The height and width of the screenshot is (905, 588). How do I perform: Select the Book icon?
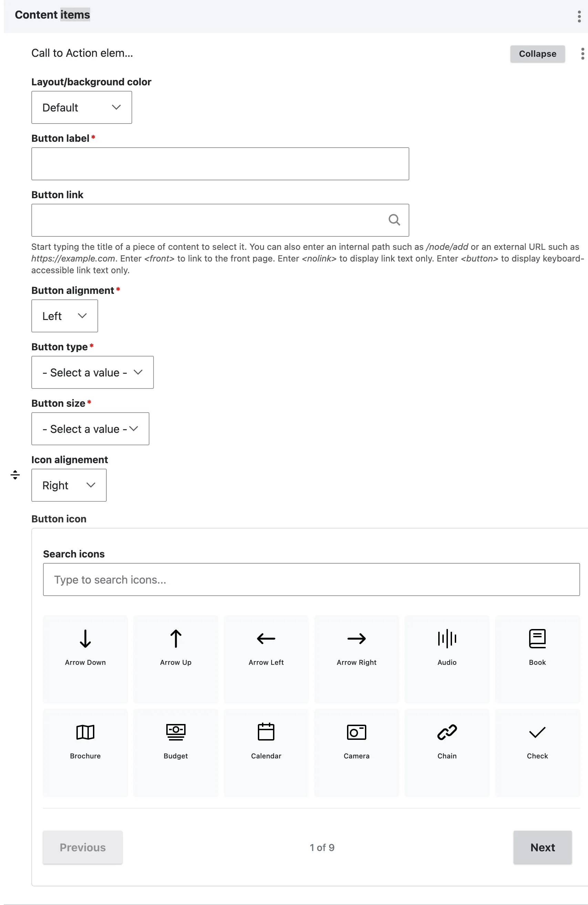coord(537,659)
